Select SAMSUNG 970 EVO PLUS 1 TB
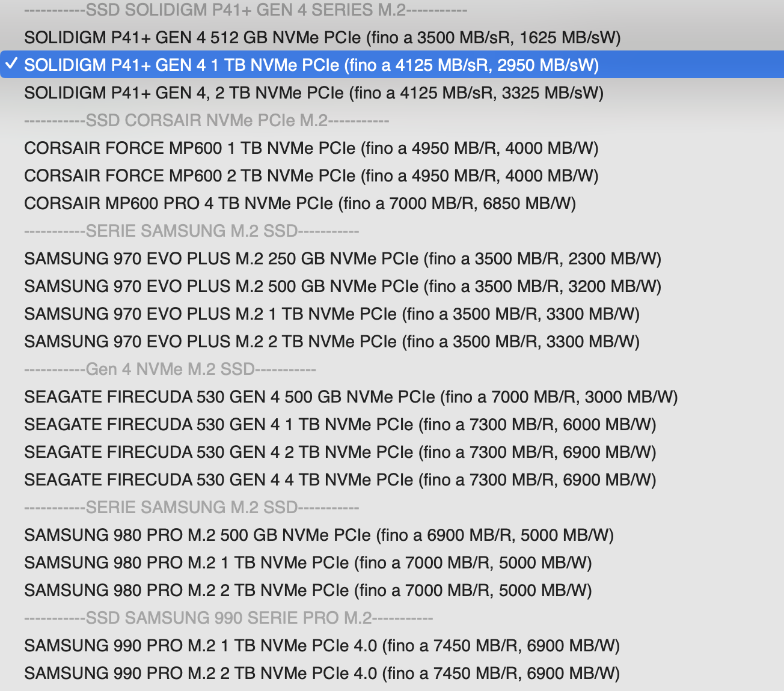 pos(392,314)
